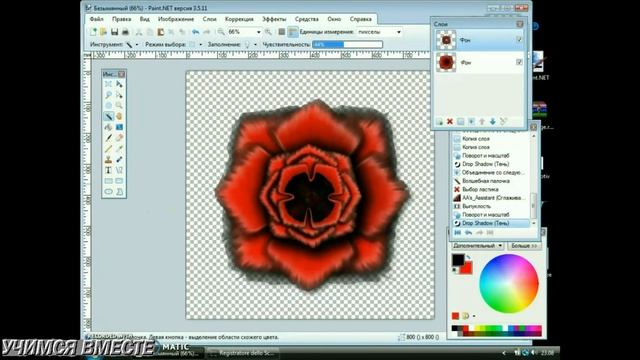Click the Redo arrow in toolbar
Image resolution: width=640 pixels, height=360 pixels.
coord(207,32)
